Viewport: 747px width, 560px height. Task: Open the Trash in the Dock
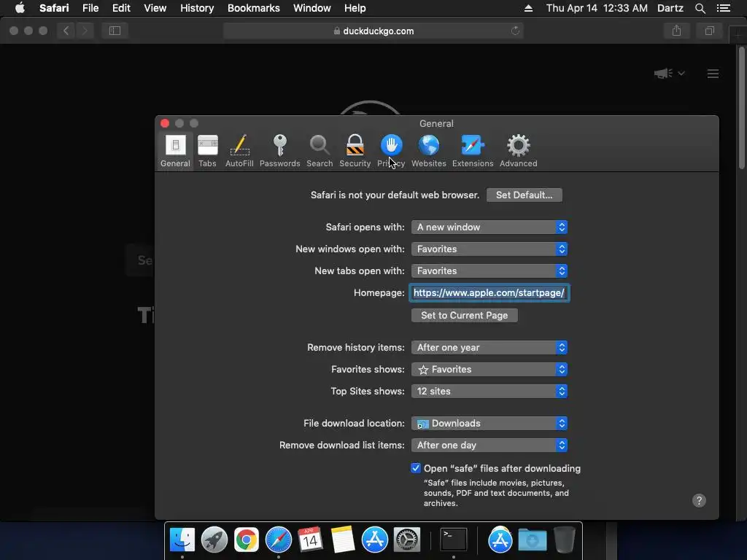(x=565, y=540)
